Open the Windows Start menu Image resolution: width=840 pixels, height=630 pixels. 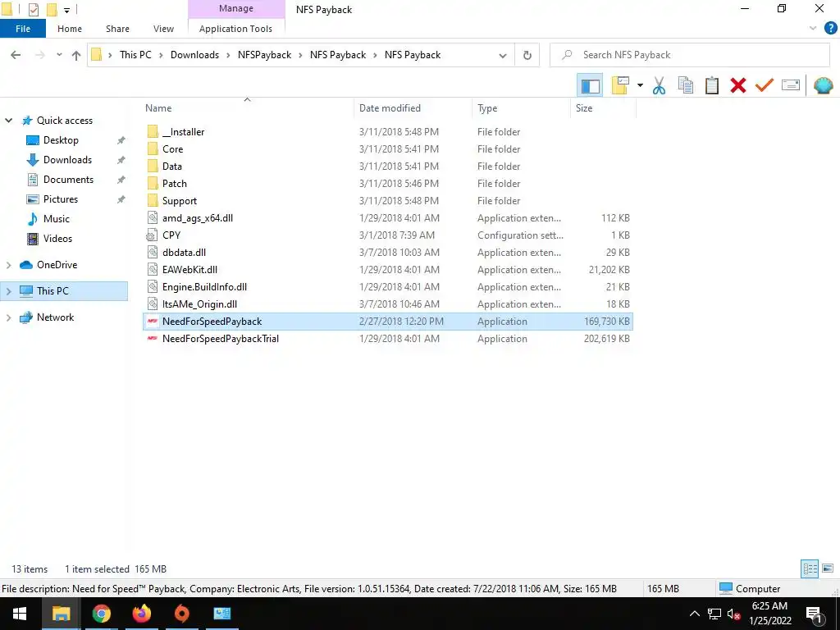click(x=20, y=614)
